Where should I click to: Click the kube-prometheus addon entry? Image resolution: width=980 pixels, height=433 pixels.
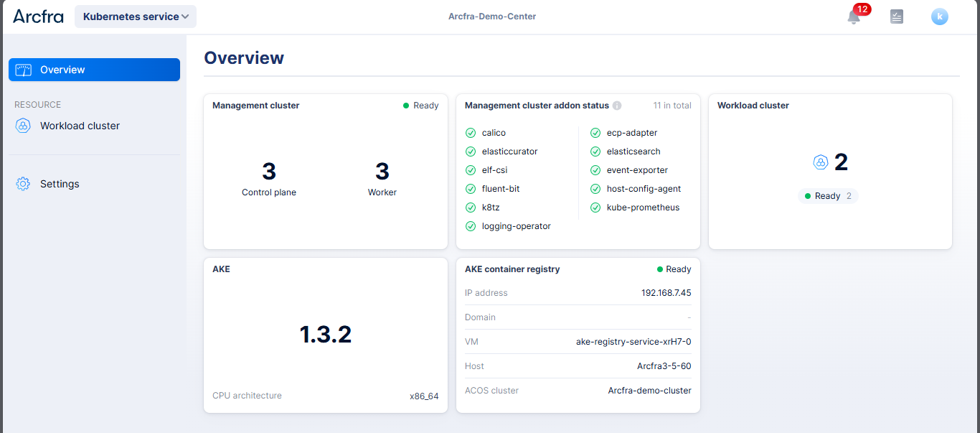[x=642, y=208]
